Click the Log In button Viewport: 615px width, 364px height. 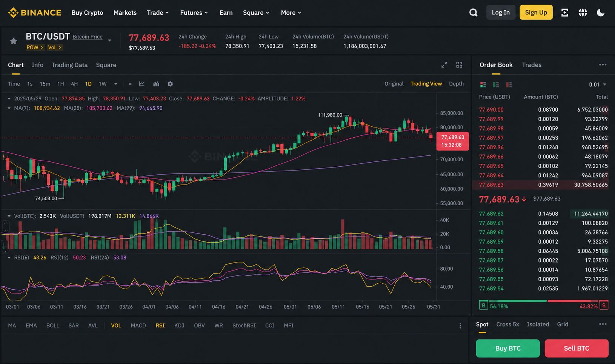tap(501, 12)
